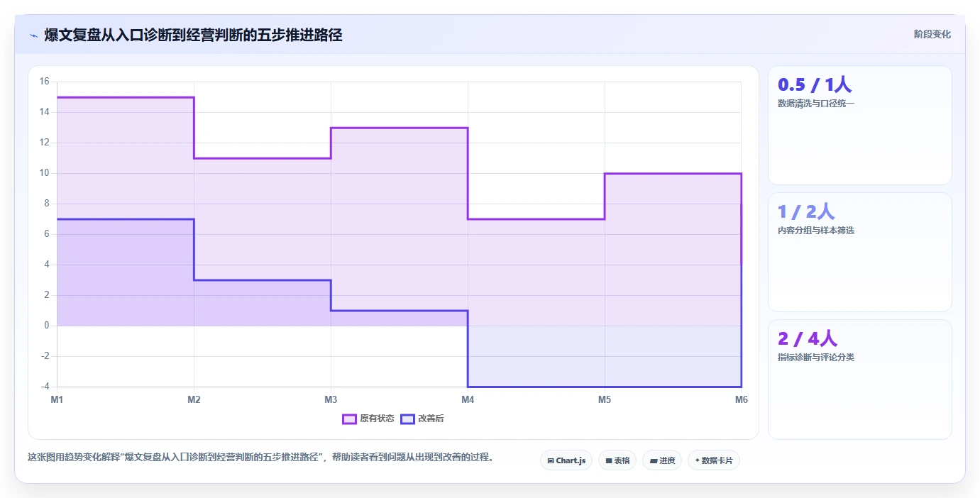The width and height of the screenshot is (980, 498).
Task: Select the Chart.js tag chip
Action: [566, 460]
